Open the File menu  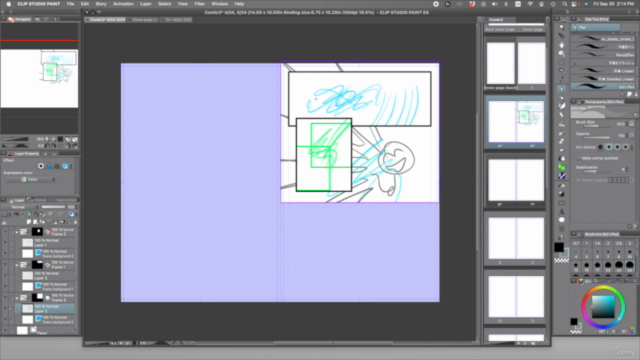tap(71, 4)
